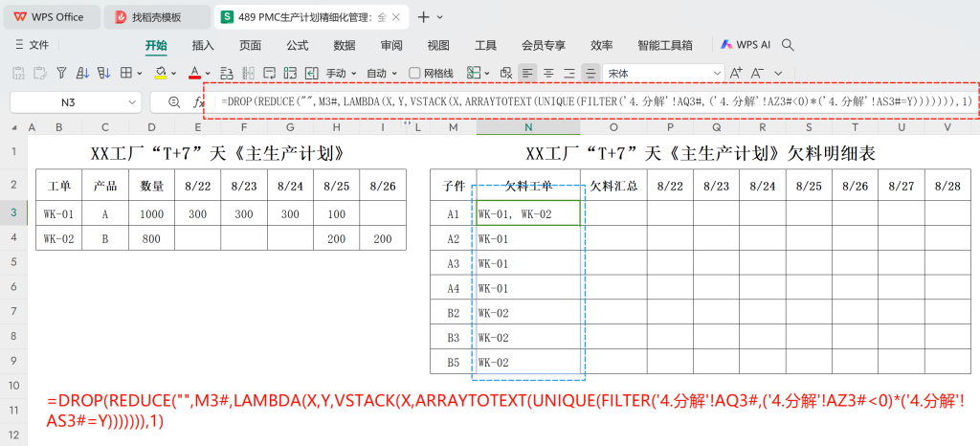Switch to the 智能工具箱 ribbon tab

pyautogui.click(x=665, y=45)
